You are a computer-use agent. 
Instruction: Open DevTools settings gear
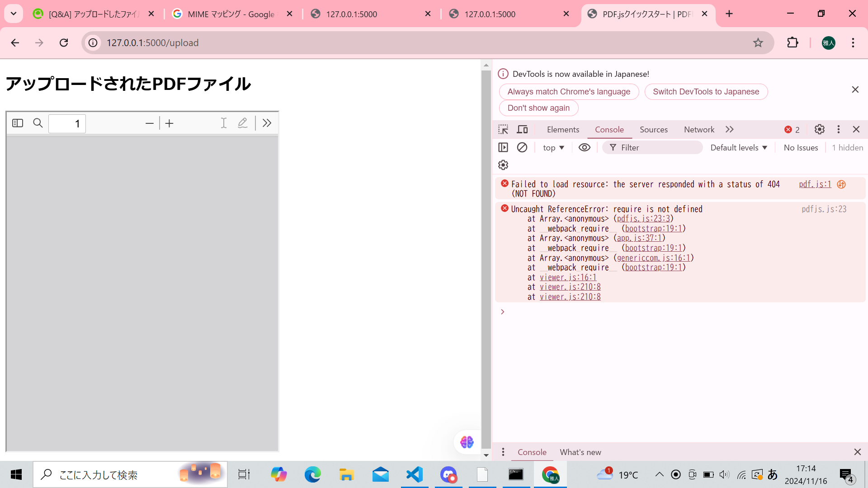point(820,129)
